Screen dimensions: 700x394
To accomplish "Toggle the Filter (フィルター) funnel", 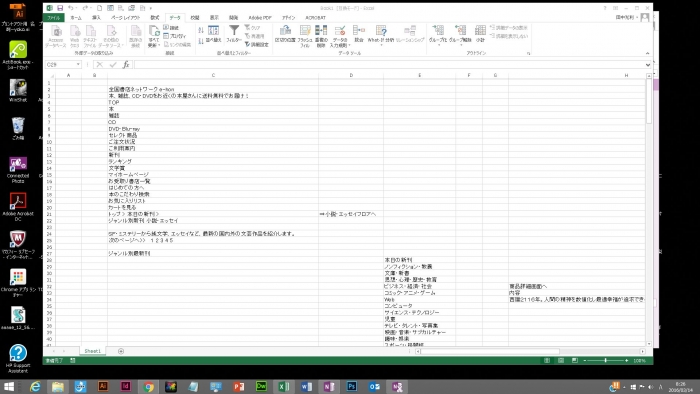I will pyautogui.click(x=234, y=34).
